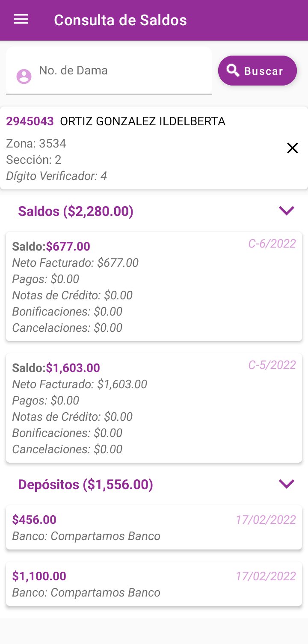Tap the Consulta de Saldos title
Viewport: 308px width, 644px height.
click(120, 20)
